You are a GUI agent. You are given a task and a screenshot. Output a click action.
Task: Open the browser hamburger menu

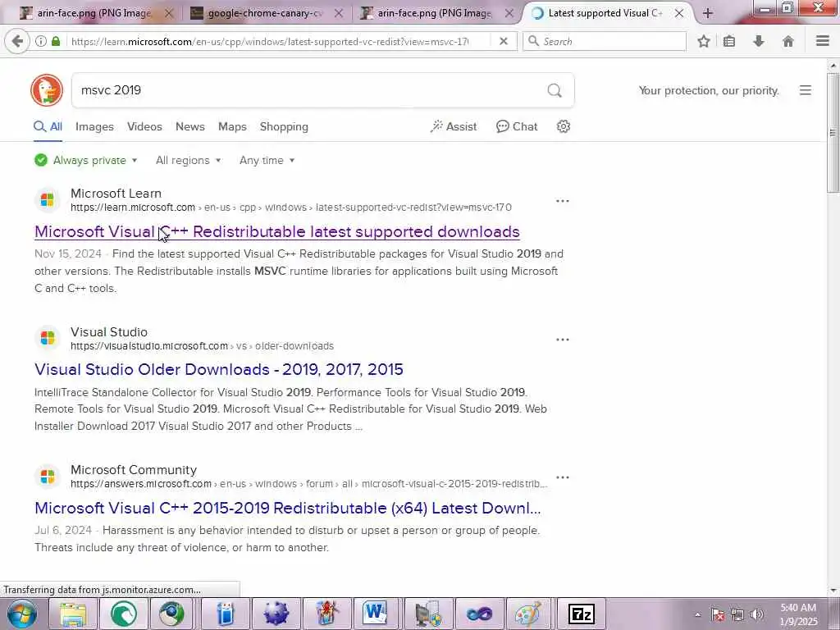point(823,41)
